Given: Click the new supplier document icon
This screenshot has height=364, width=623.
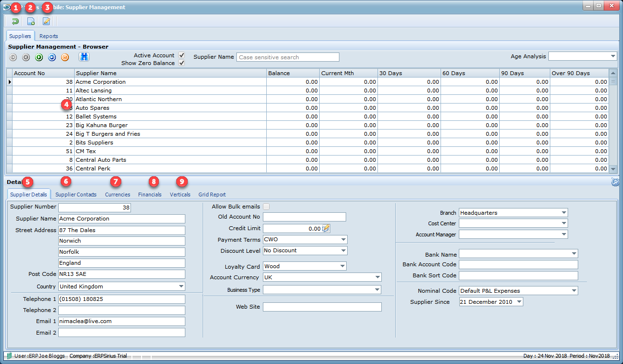Looking at the screenshot, I should tap(31, 21).
